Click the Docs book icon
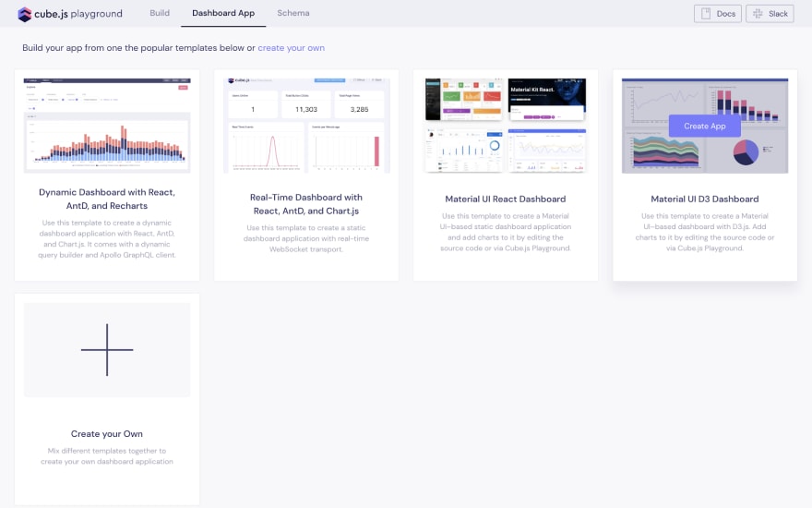 click(705, 14)
